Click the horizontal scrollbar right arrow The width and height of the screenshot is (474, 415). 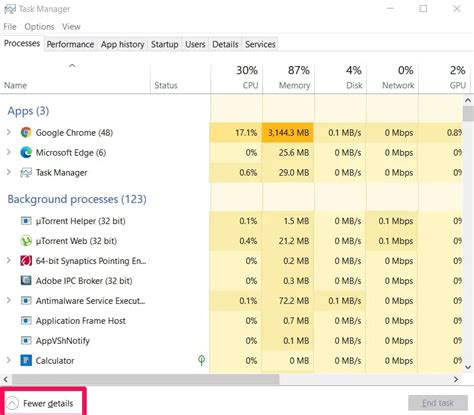pyautogui.click(x=456, y=379)
